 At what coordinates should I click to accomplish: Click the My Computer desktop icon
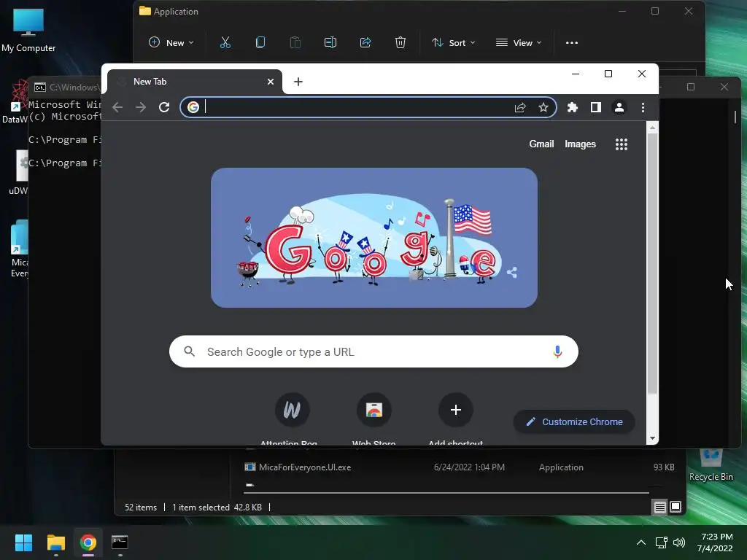click(28, 30)
